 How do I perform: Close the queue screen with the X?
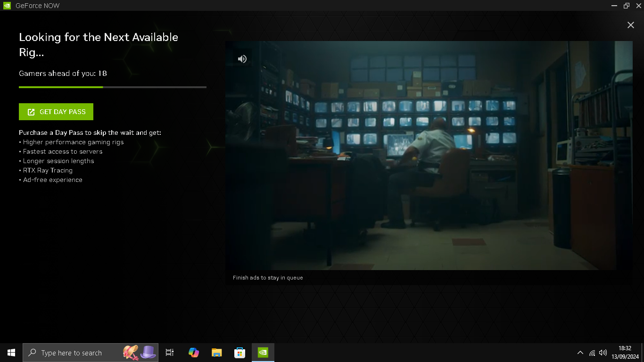pos(631,25)
